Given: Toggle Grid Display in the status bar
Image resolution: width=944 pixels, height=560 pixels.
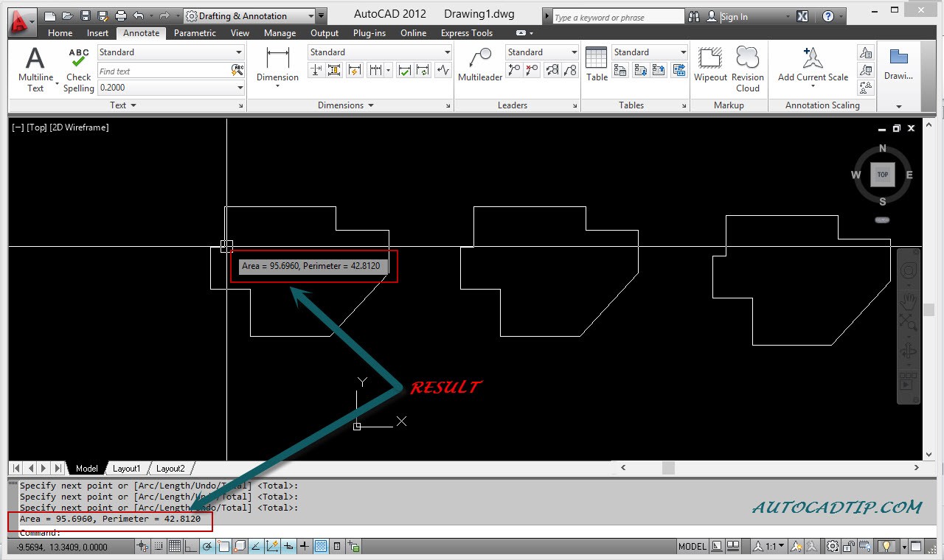Looking at the screenshot, I should (175, 547).
